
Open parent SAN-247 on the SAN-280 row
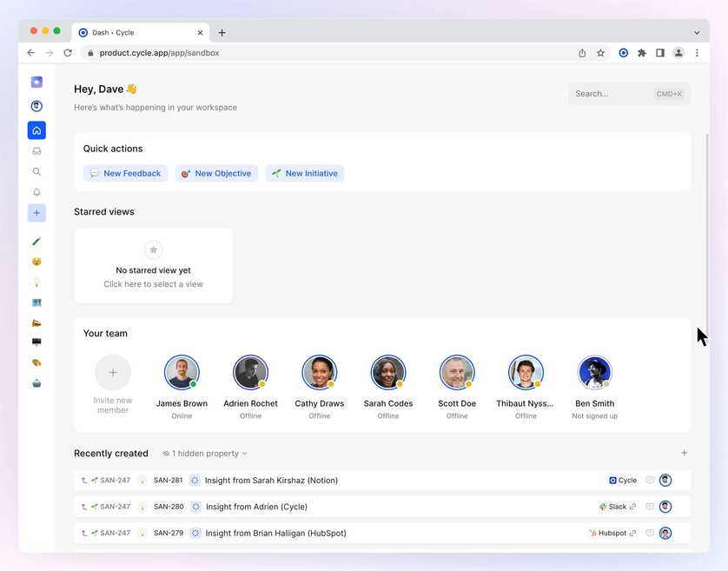(110, 507)
